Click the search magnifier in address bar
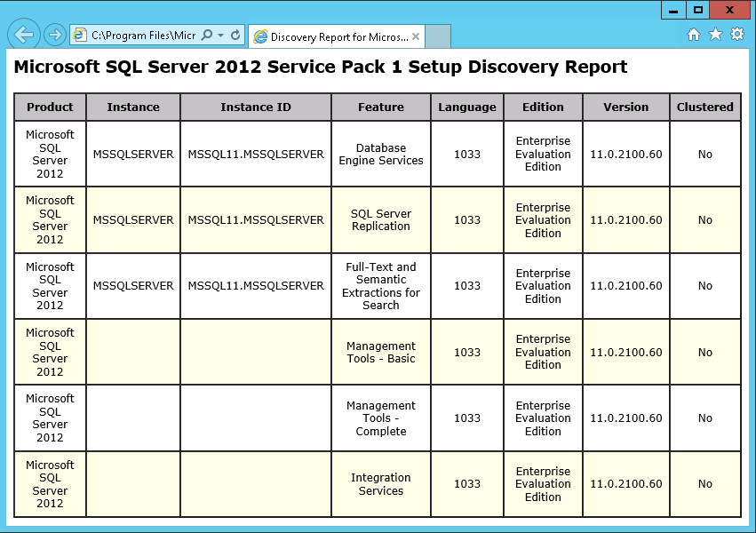 (206, 36)
